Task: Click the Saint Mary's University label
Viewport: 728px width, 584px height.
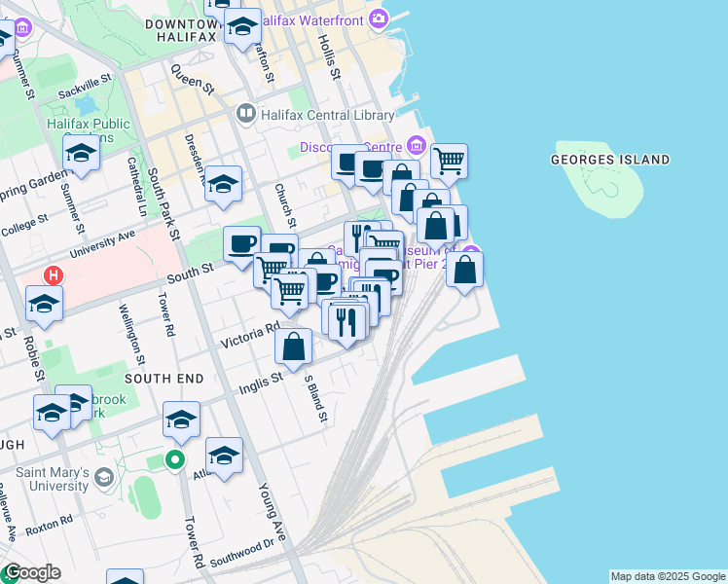Action: pyautogui.click(x=52, y=479)
